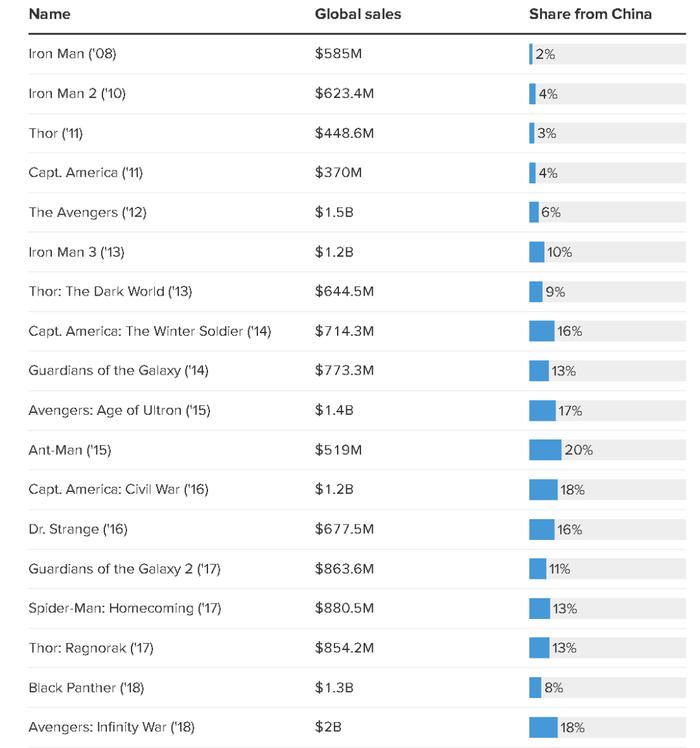
Task: Select Capt. America: The Winter Soldier title
Action: coord(150,331)
